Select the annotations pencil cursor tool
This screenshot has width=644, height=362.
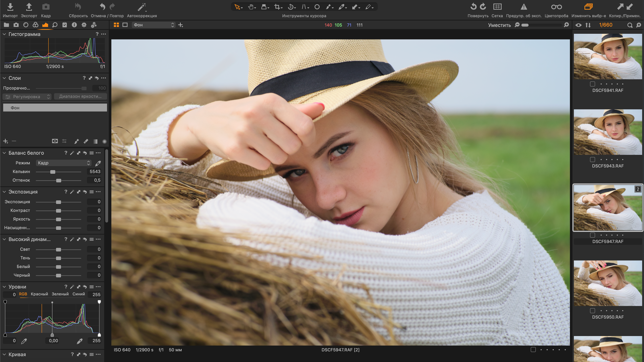pos(368,7)
